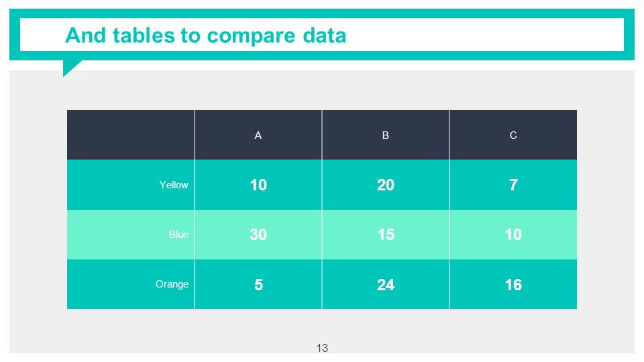The width and height of the screenshot is (644, 362).
Task: Click column header A
Action: [258, 135]
